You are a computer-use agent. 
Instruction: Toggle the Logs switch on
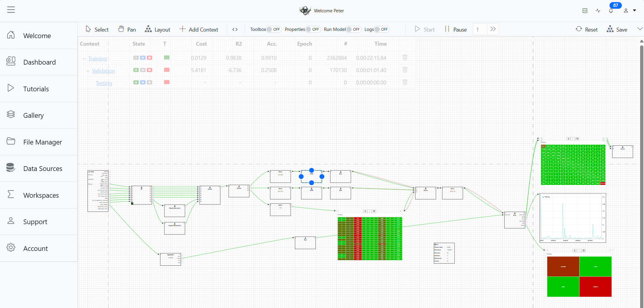(x=381, y=29)
